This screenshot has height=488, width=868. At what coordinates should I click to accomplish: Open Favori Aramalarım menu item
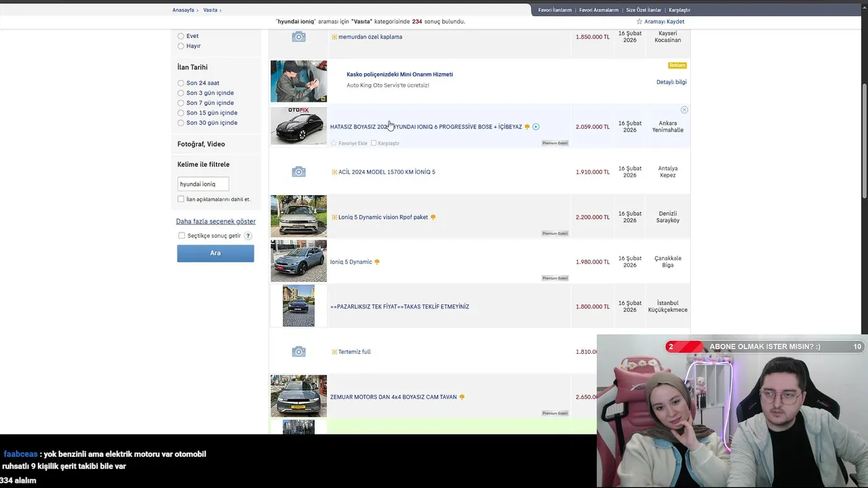[x=599, y=10]
